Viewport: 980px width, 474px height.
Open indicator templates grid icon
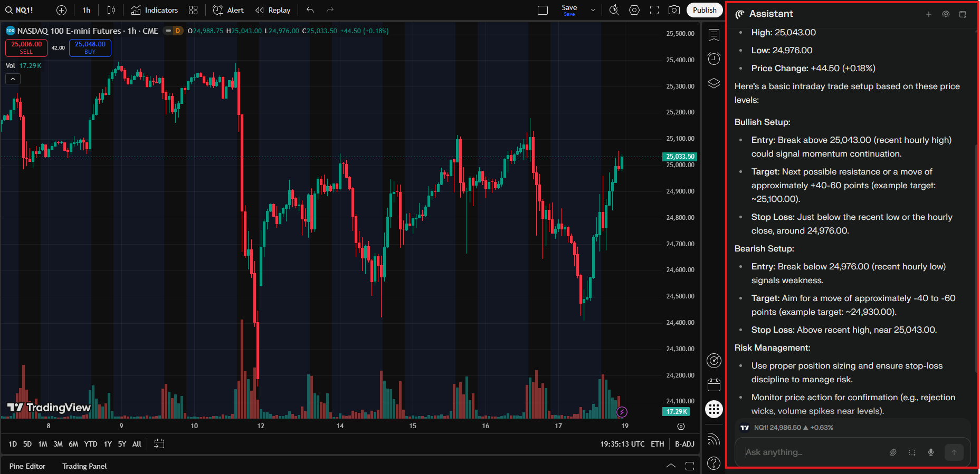coord(193,10)
